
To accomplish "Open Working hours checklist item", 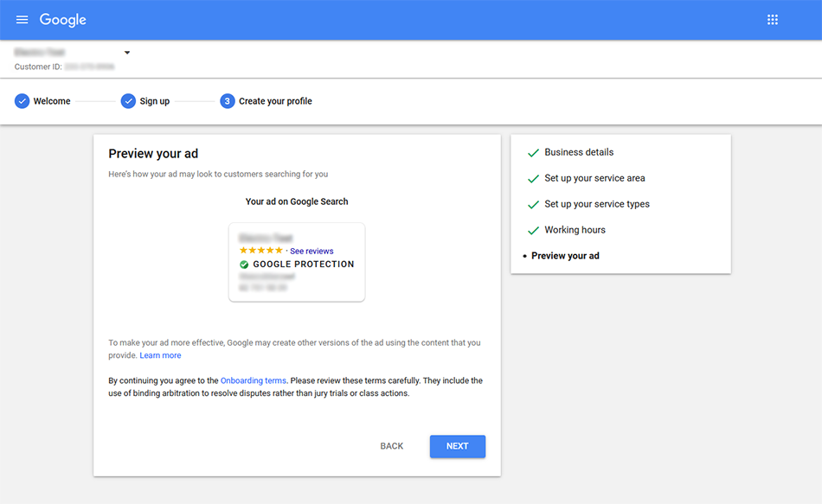I will (575, 230).
